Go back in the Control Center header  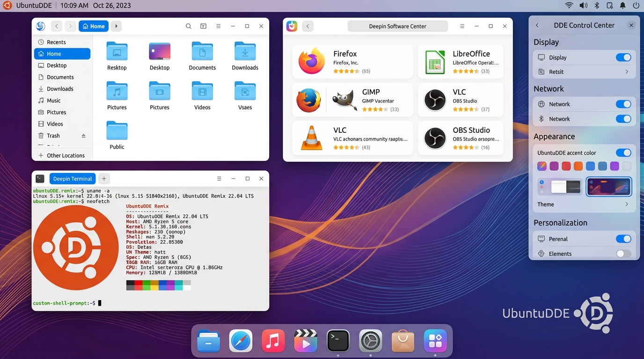537,25
